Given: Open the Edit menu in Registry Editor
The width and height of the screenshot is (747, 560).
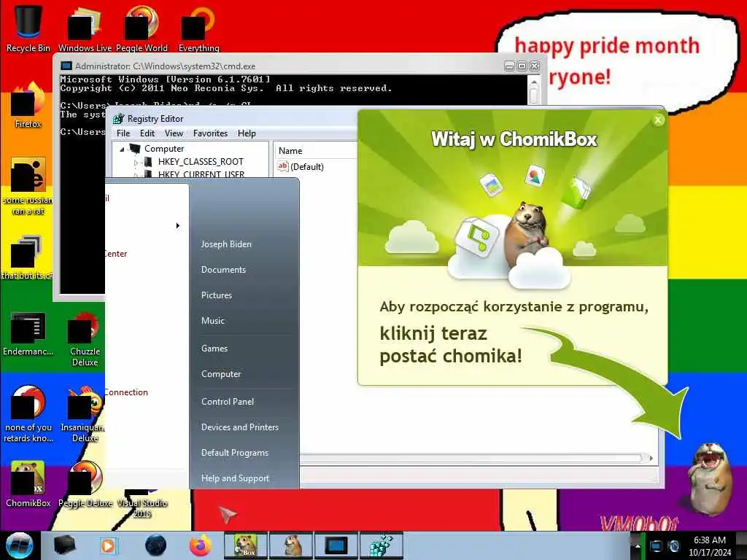Looking at the screenshot, I should pos(147,133).
